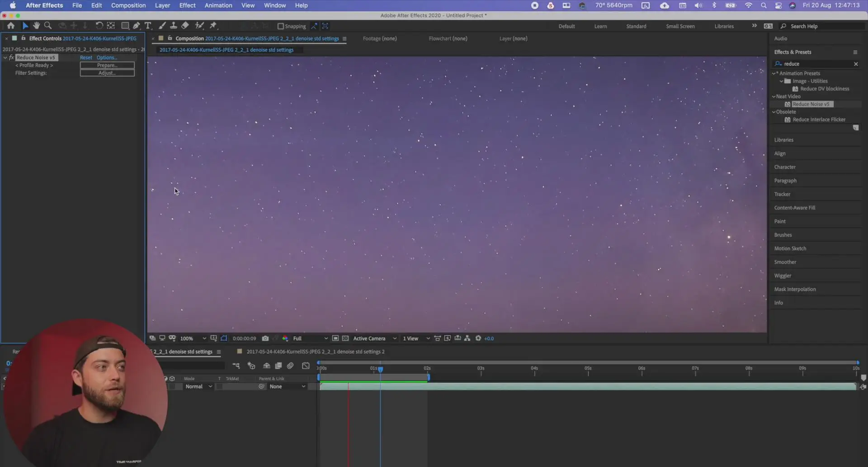Clear the reduce search field
Viewport: 868px width, 467px height.
856,64
